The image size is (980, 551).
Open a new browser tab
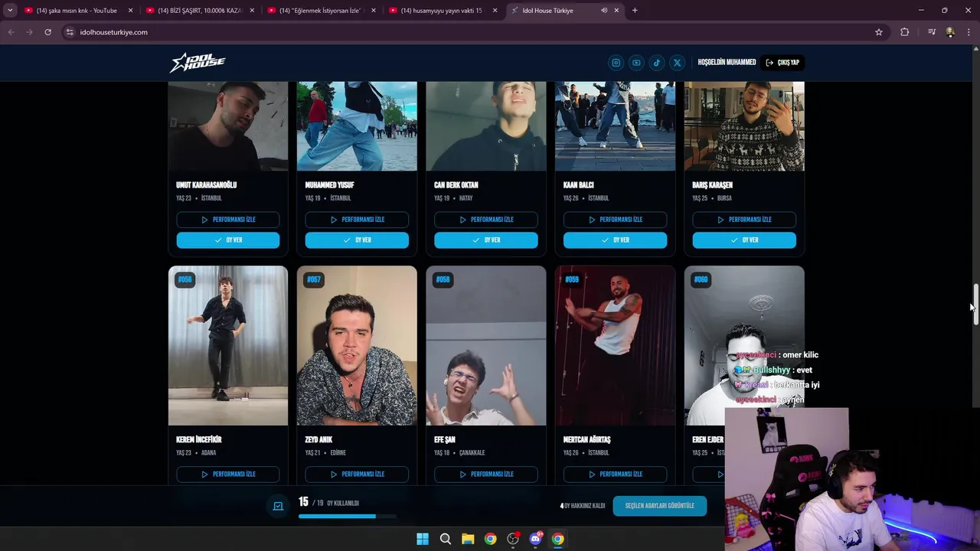[635, 11]
